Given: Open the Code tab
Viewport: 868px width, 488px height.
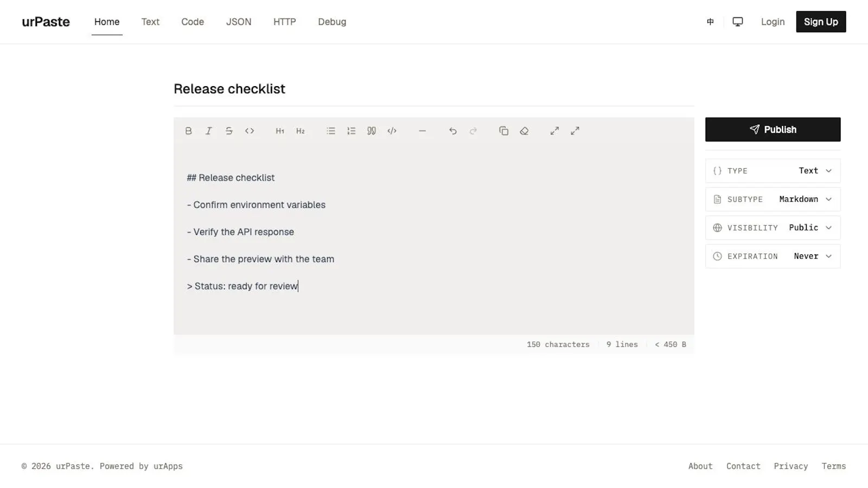Looking at the screenshot, I should click(x=193, y=22).
